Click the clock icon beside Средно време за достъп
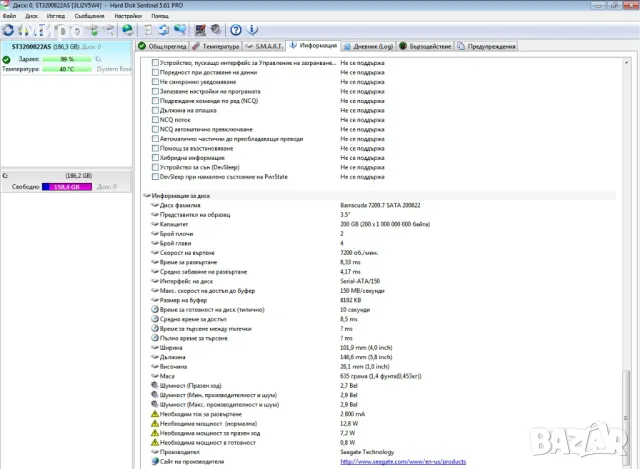640x469 pixels. 154,319
